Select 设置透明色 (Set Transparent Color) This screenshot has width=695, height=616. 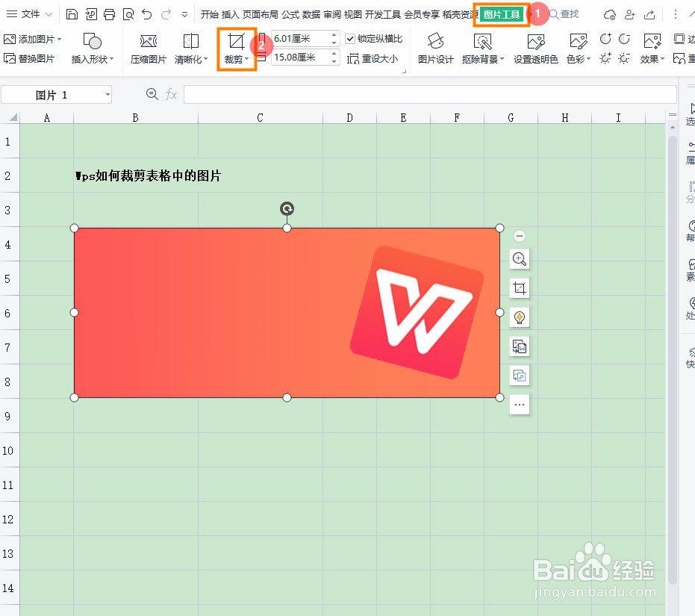(535, 48)
